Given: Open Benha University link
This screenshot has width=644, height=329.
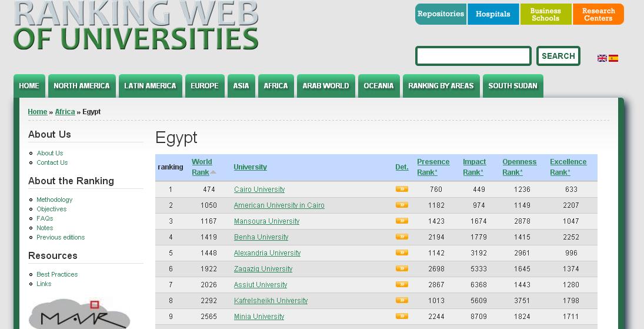Looking at the screenshot, I should (261, 237).
